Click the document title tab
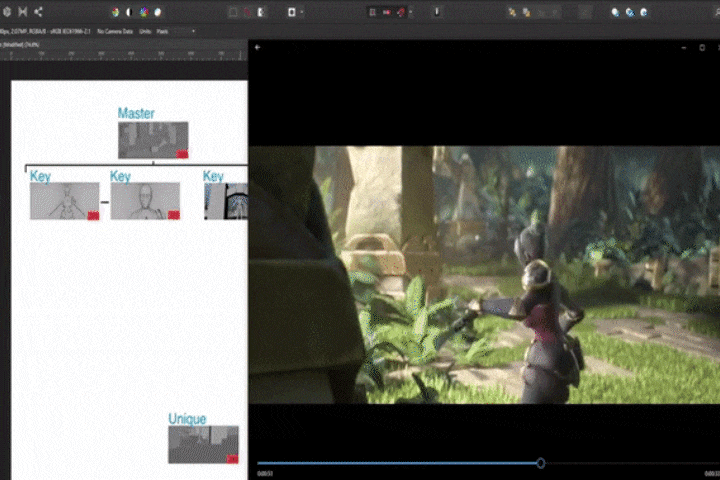This screenshot has width=720, height=480. coord(21,45)
